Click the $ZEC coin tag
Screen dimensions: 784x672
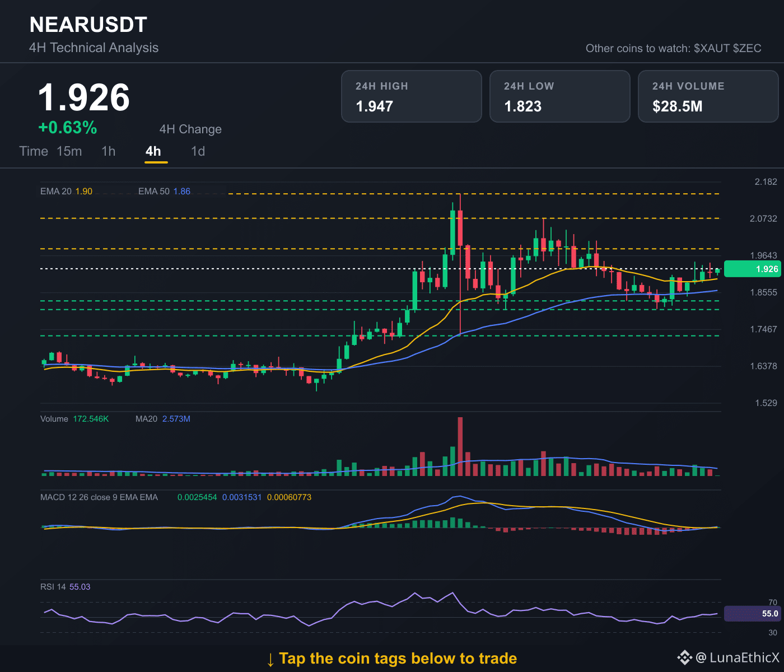tap(747, 48)
